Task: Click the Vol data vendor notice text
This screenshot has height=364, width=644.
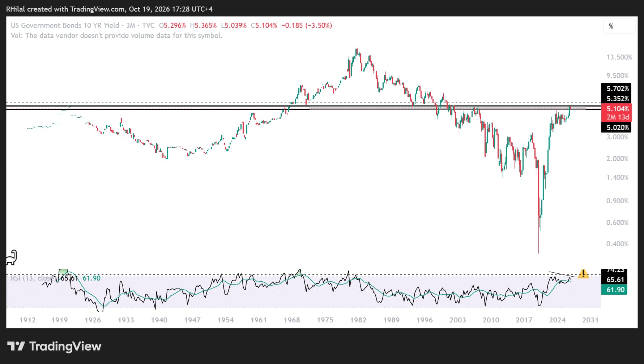Action: click(x=116, y=35)
